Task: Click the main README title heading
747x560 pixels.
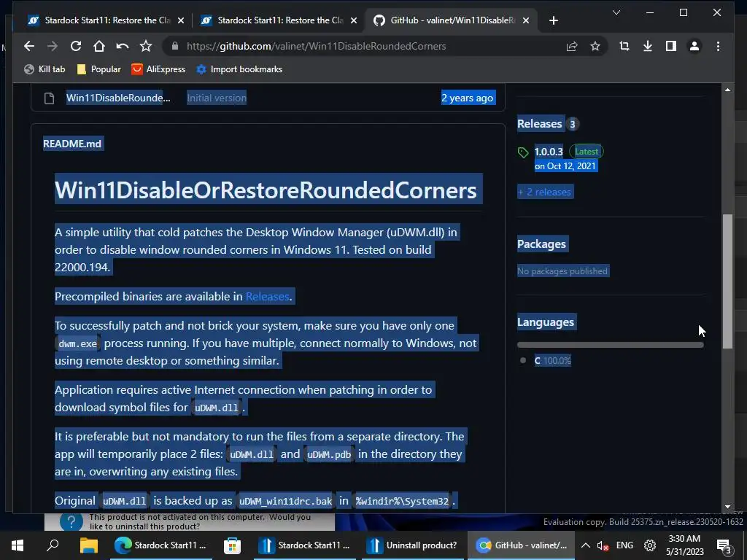Action: (x=266, y=190)
